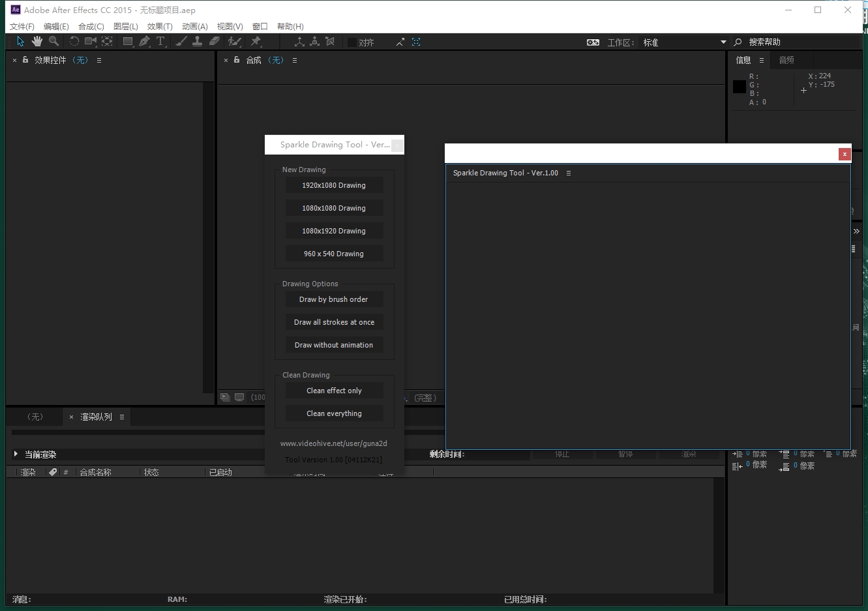This screenshot has width=868, height=611.
Task: Select the Brush tool
Action: click(181, 42)
